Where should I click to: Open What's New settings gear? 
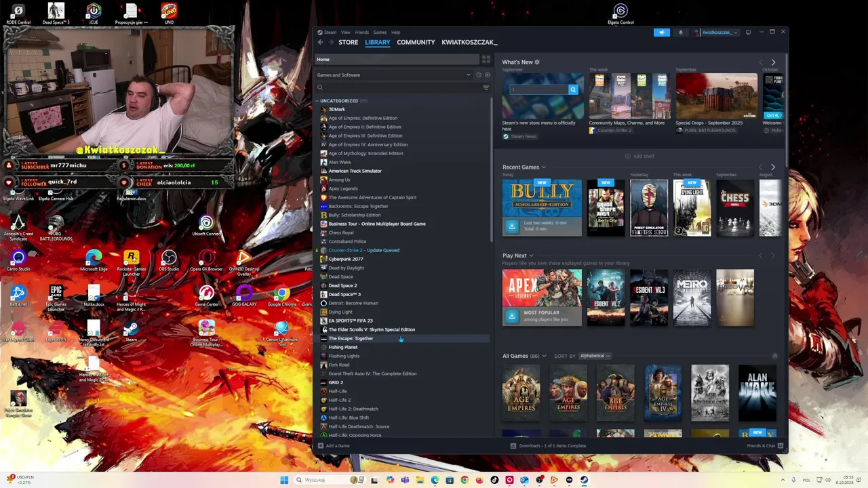click(x=537, y=62)
